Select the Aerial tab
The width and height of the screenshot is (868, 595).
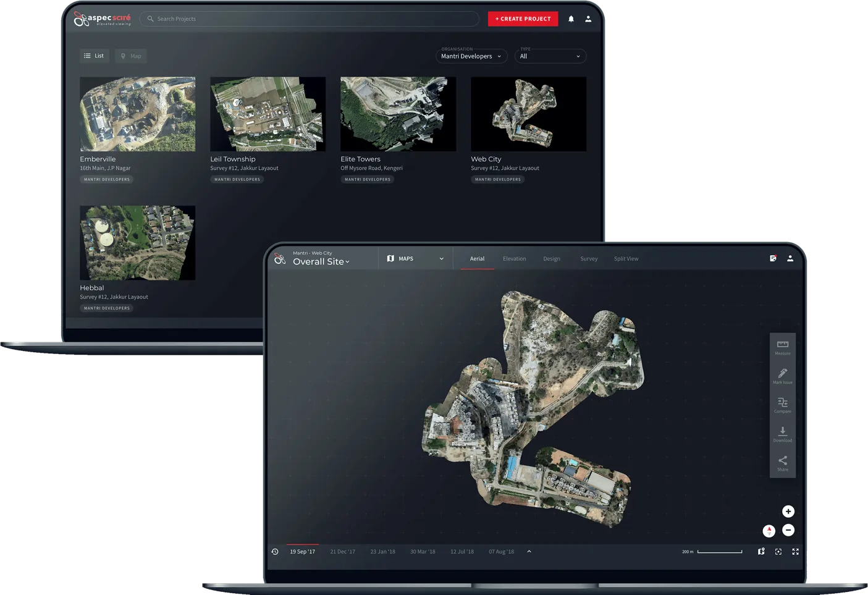pyautogui.click(x=477, y=259)
